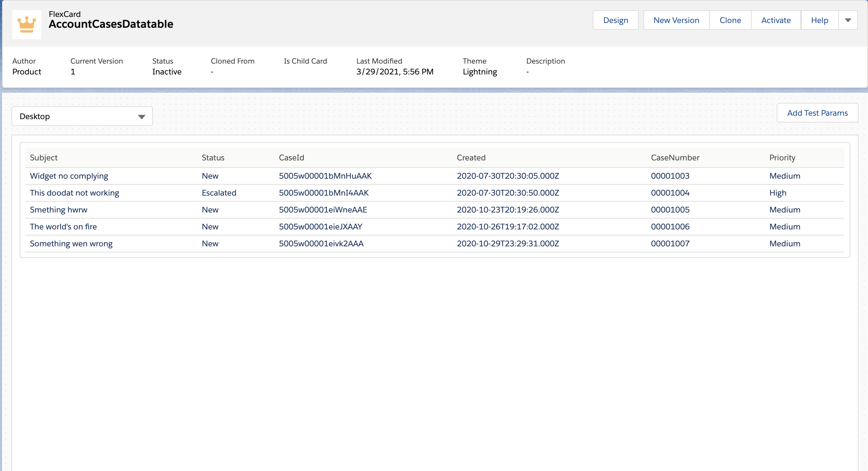Click created date 2020-10-23T20:19:26.000Z
The width and height of the screenshot is (868, 471).
pyautogui.click(x=508, y=210)
